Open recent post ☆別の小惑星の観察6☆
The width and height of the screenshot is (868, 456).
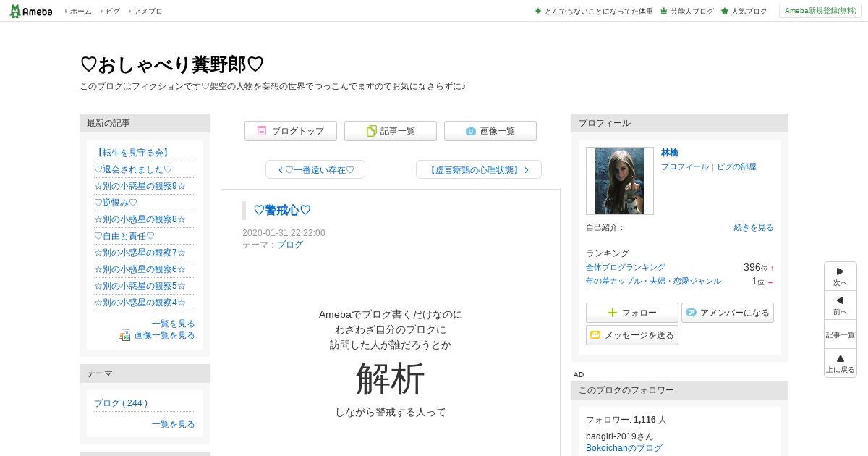pyautogui.click(x=140, y=269)
